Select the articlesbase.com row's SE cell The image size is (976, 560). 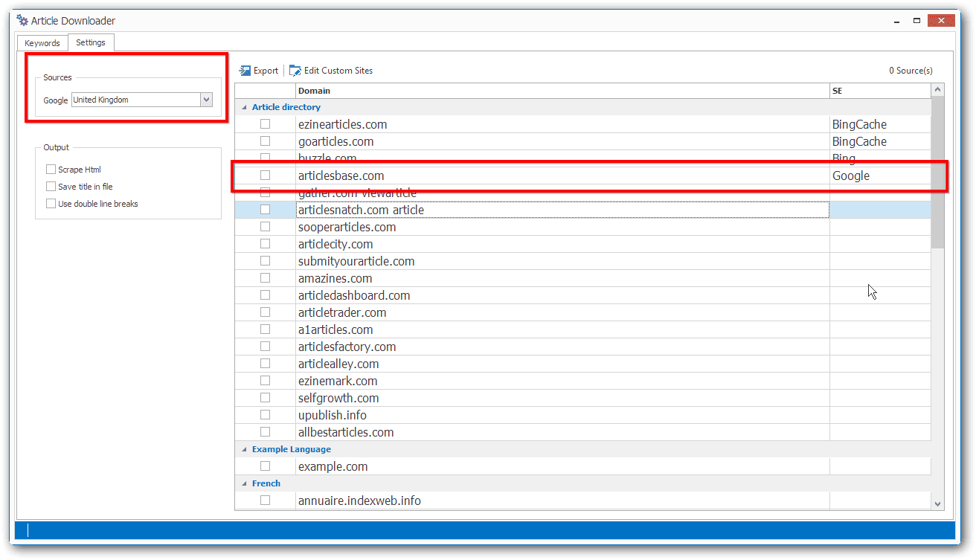(880, 176)
